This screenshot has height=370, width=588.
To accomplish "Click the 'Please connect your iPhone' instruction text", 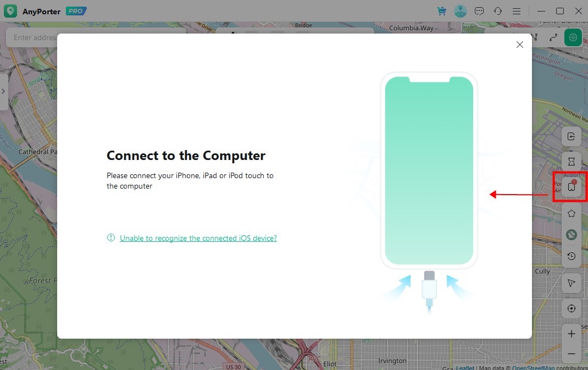I will [x=190, y=180].
